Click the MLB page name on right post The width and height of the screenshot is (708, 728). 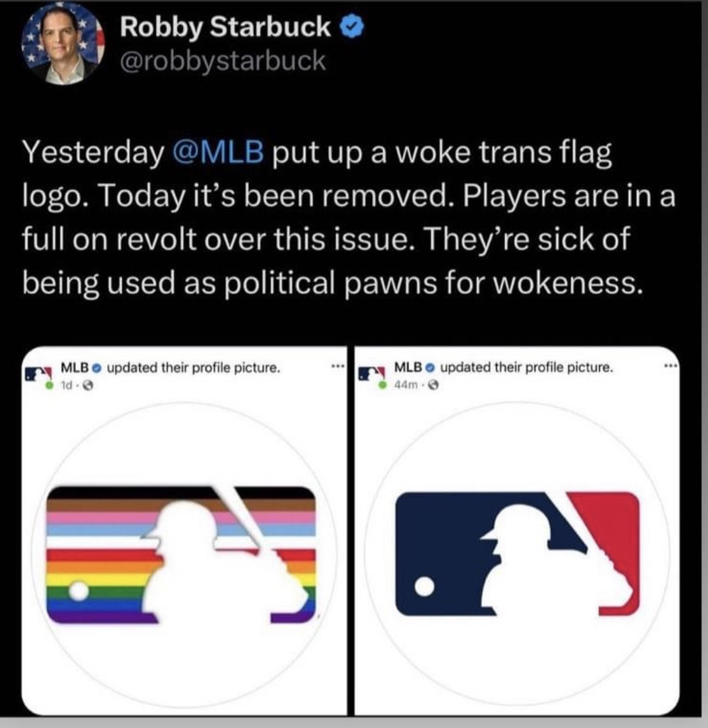(x=408, y=368)
